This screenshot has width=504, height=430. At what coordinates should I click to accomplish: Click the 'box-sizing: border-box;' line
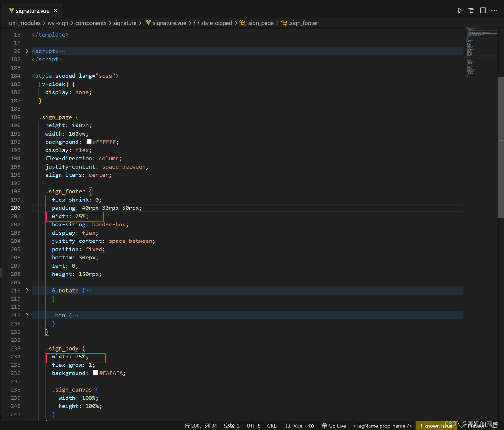point(90,224)
